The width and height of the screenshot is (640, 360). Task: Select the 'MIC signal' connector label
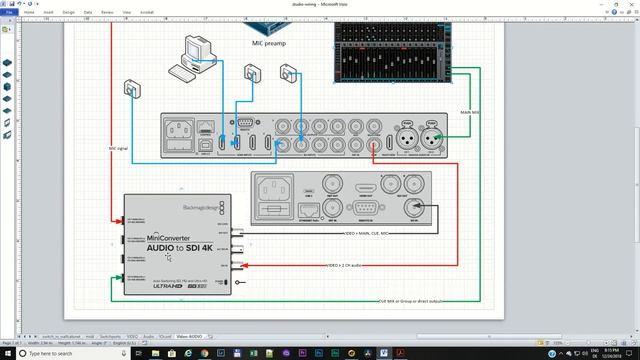tap(118, 149)
